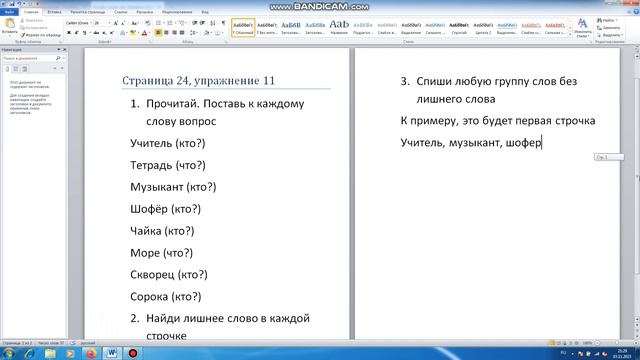The width and height of the screenshot is (640, 360).
Task: Open the font name combo box
Action: pos(79,23)
